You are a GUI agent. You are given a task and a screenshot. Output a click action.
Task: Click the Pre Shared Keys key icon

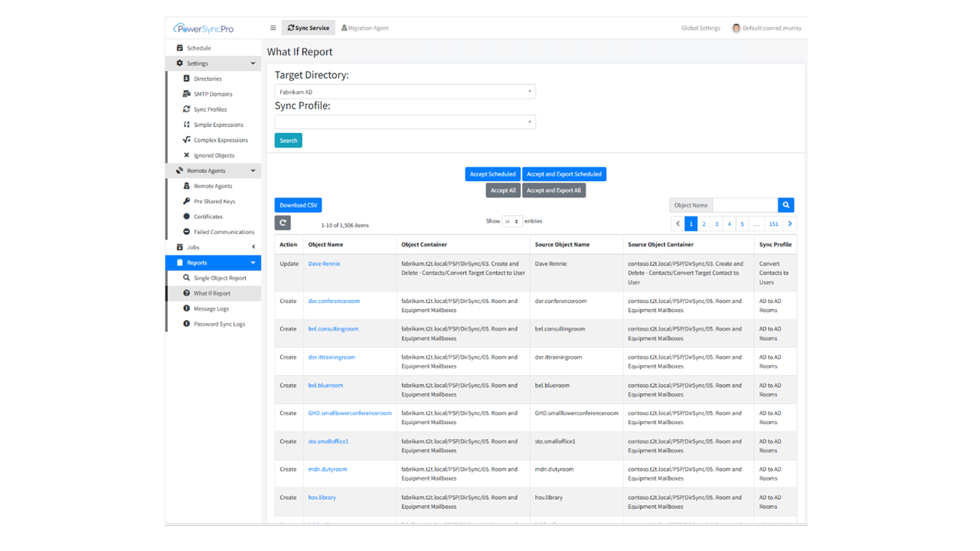186,201
